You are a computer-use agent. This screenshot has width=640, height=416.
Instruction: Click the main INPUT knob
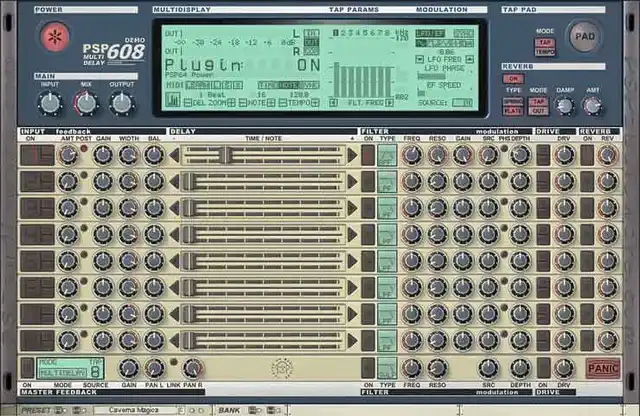pyautogui.click(x=50, y=103)
